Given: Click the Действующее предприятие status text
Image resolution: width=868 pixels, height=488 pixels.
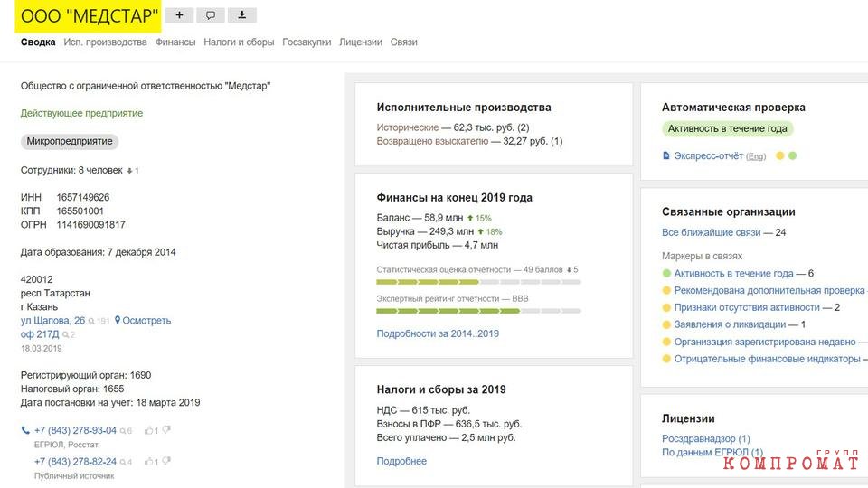Looking at the screenshot, I should (81, 114).
